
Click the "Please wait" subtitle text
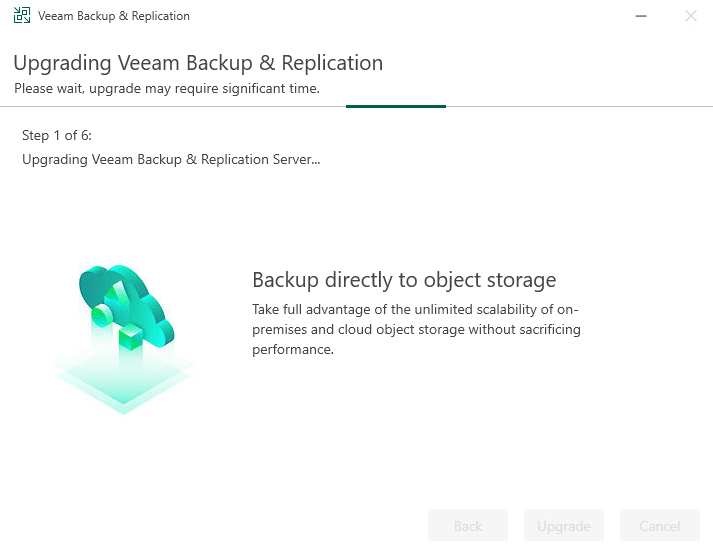point(167,88)
